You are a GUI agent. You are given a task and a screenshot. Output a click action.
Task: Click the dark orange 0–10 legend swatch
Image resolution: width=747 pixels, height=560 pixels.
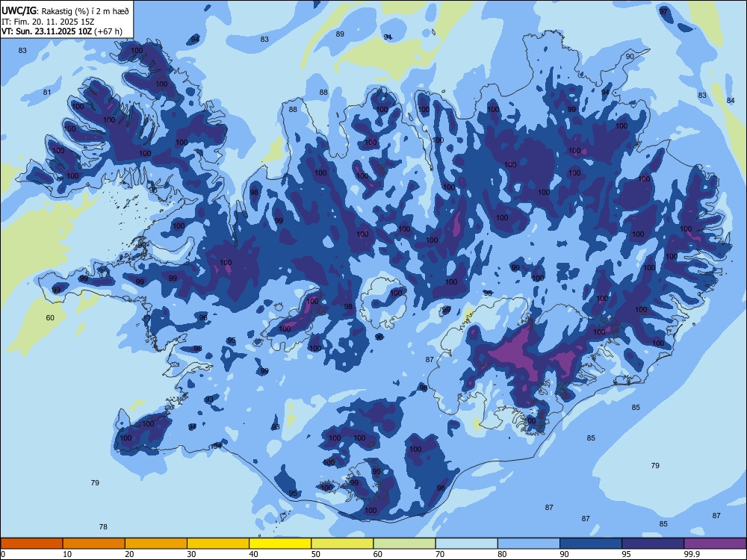point(31,544)
